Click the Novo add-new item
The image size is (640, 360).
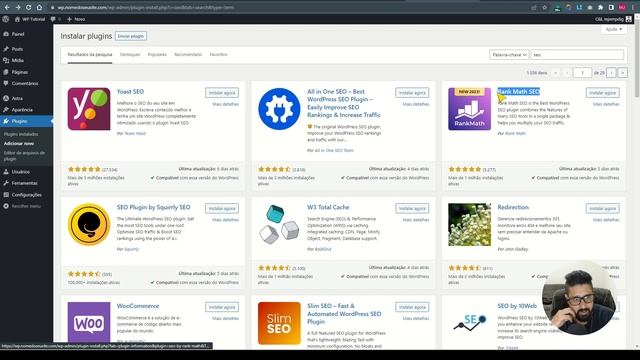click(76, 19)
